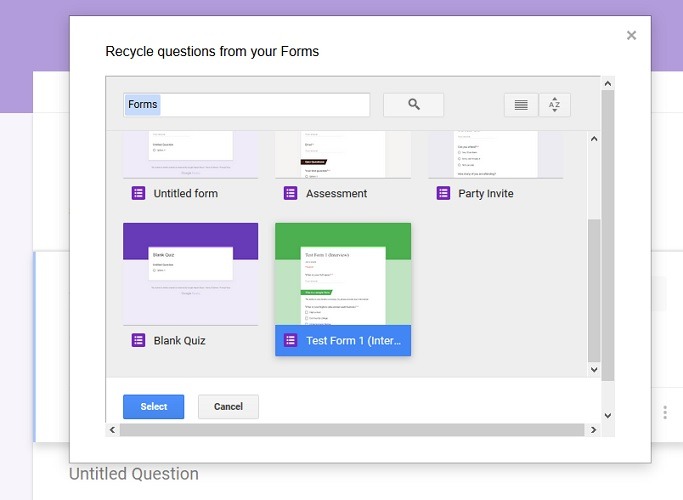The image size is (683, 500).
Task: Close the Recycle questions dialog
Action: (631, 35)
